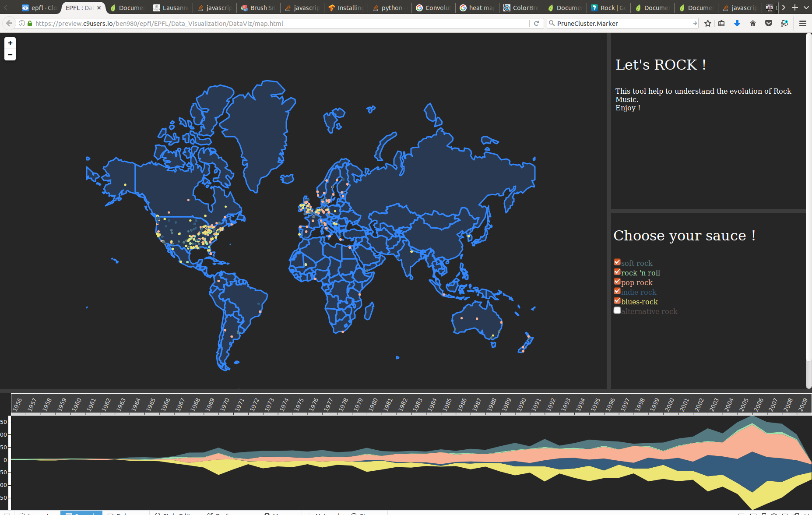Click the soft rock label text
This screenshot has height=515, width=812.
636,263
